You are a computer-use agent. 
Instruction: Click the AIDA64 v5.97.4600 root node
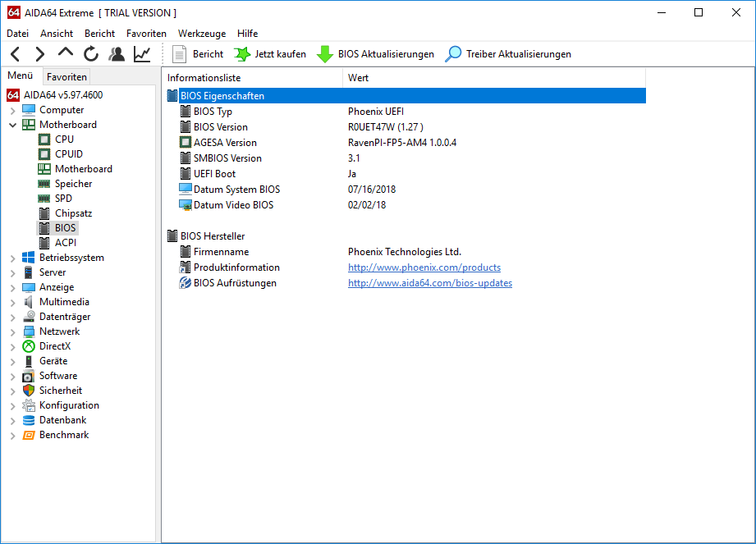(63, 95)
